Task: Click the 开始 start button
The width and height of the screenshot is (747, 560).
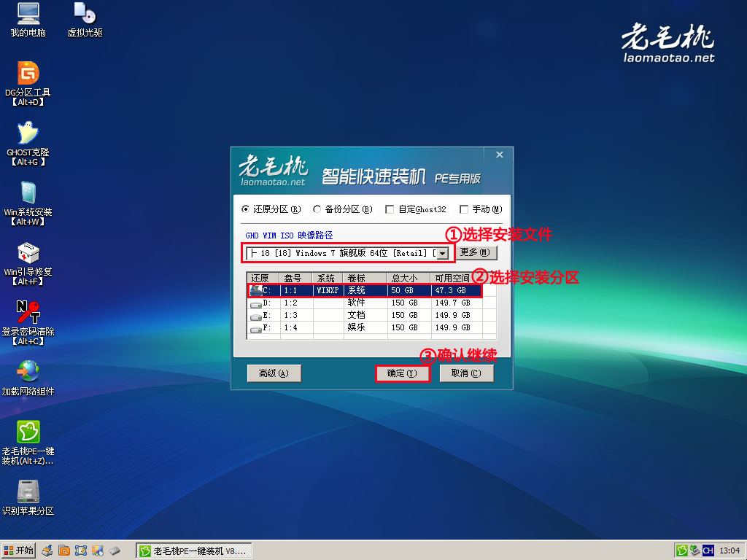Action: click(18, 551)
